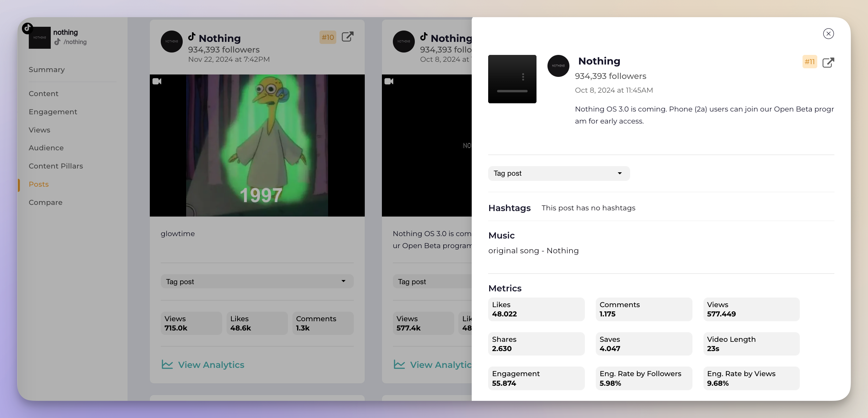The height and width of the screenshot is (418, 868).
Task: Click the Nothing OS 3.0 caption in panel
Action: click(704, 115)
